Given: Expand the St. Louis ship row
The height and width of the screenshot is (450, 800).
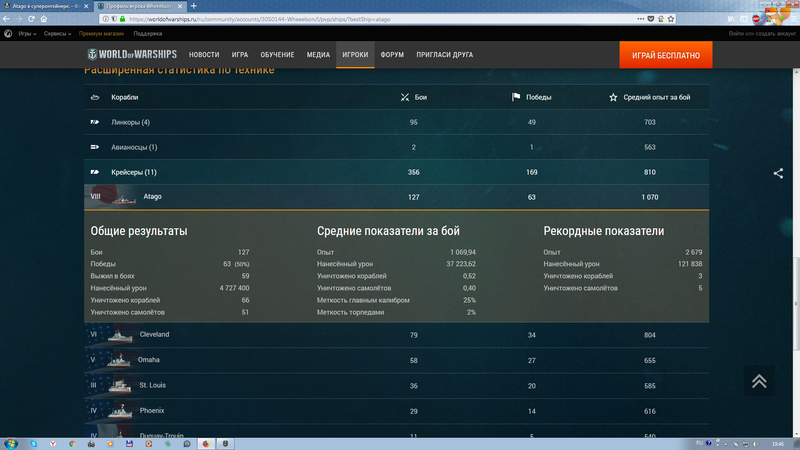Looking at the screenshot, I should click(396, 386).
